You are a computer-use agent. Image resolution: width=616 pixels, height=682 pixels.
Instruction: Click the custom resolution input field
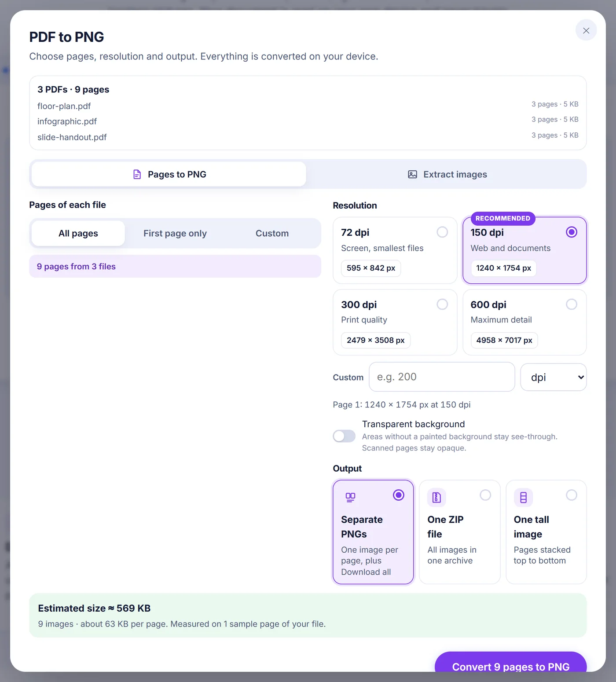[x=442, y=377]
